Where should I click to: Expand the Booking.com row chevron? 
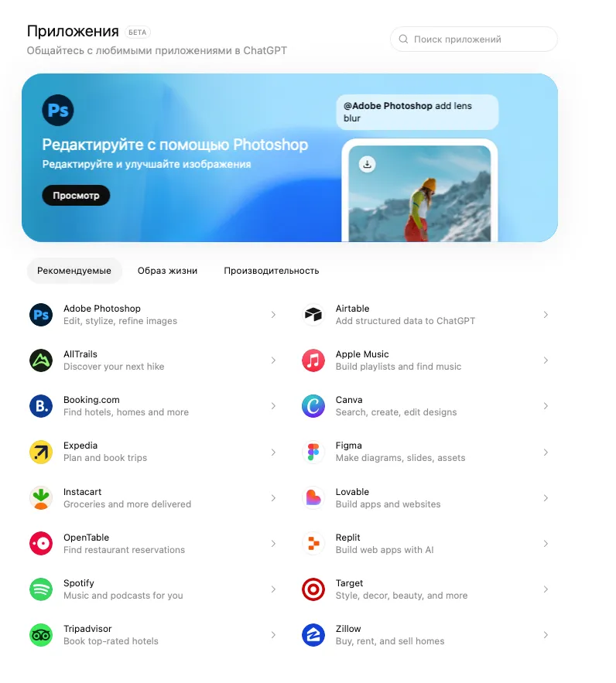click(x=273, y=406)
